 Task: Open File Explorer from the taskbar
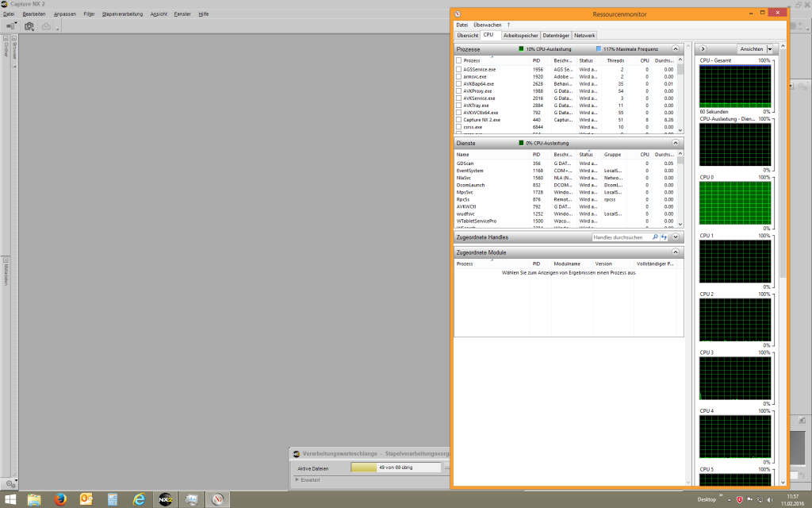[34, 500]
